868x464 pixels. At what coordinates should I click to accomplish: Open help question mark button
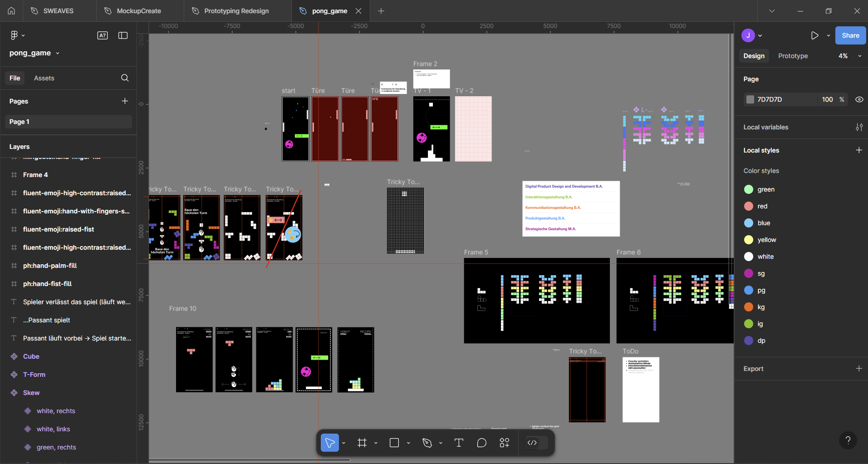848,440
